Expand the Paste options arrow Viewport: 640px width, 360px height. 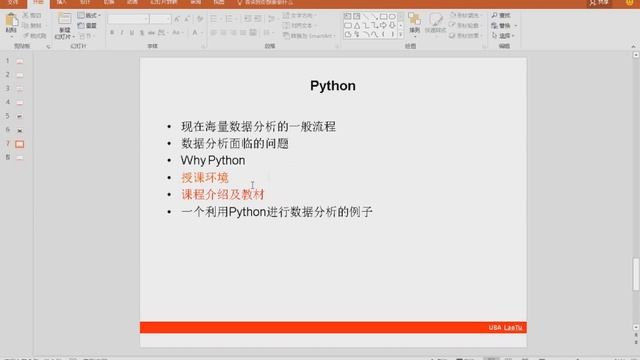point(11,37)
